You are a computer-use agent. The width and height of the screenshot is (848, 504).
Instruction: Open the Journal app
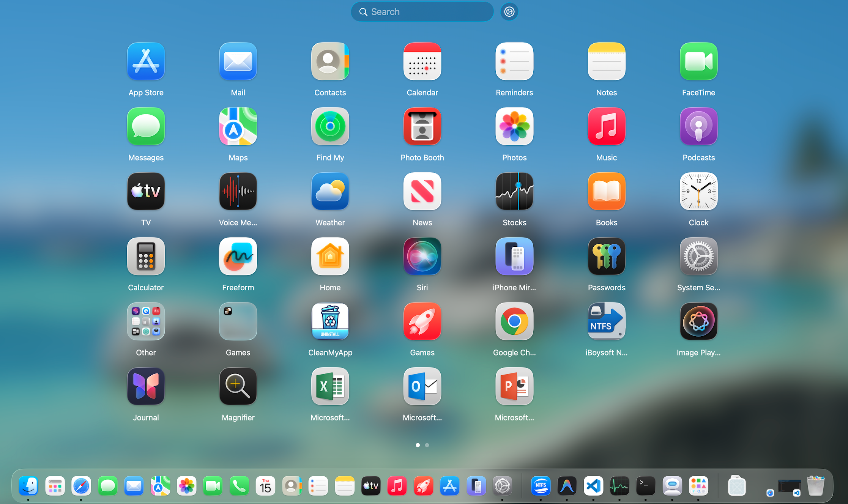[146, 386]
